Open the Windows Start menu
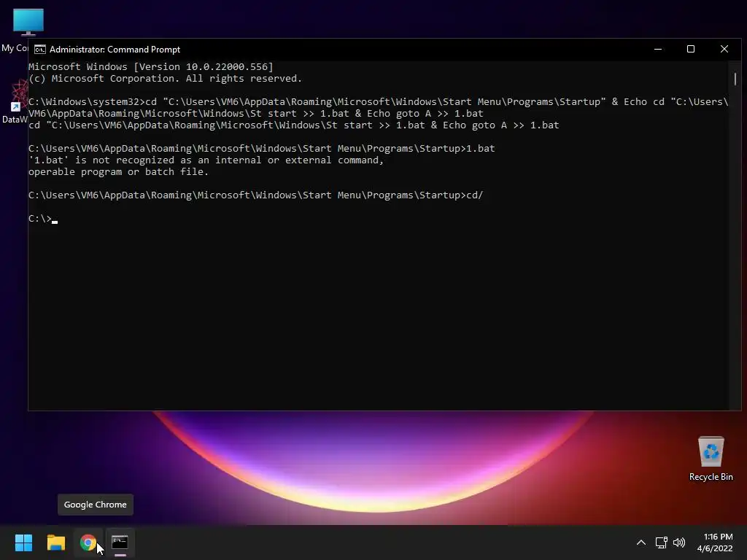Screen dimensions: 747x560 pos(23,542)
